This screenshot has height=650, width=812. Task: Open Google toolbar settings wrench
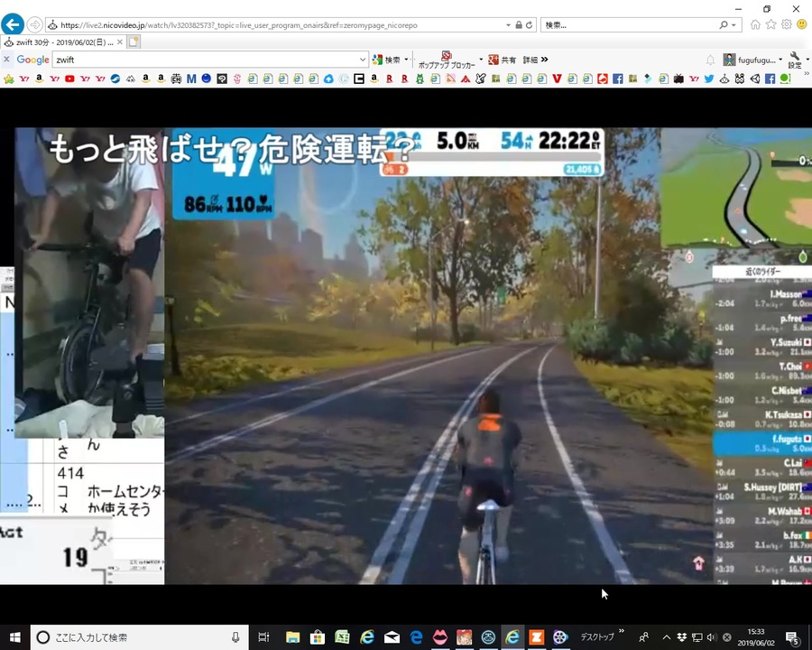coord(795,60)
